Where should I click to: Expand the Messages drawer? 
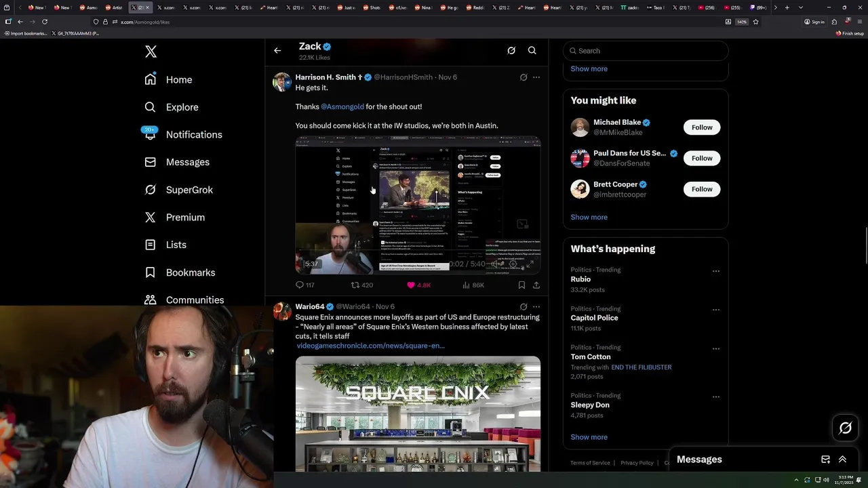tap(842, 460)
